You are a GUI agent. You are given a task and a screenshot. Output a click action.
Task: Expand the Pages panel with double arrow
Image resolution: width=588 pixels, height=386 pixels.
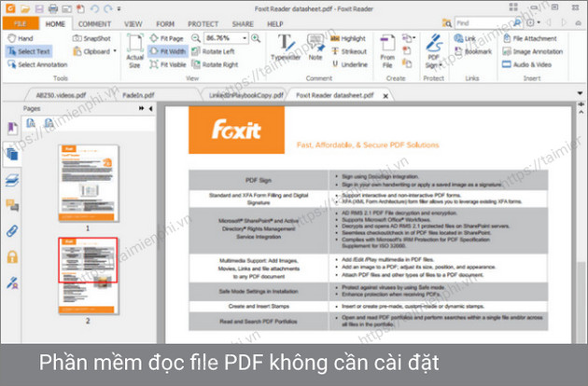click(141, 109)
